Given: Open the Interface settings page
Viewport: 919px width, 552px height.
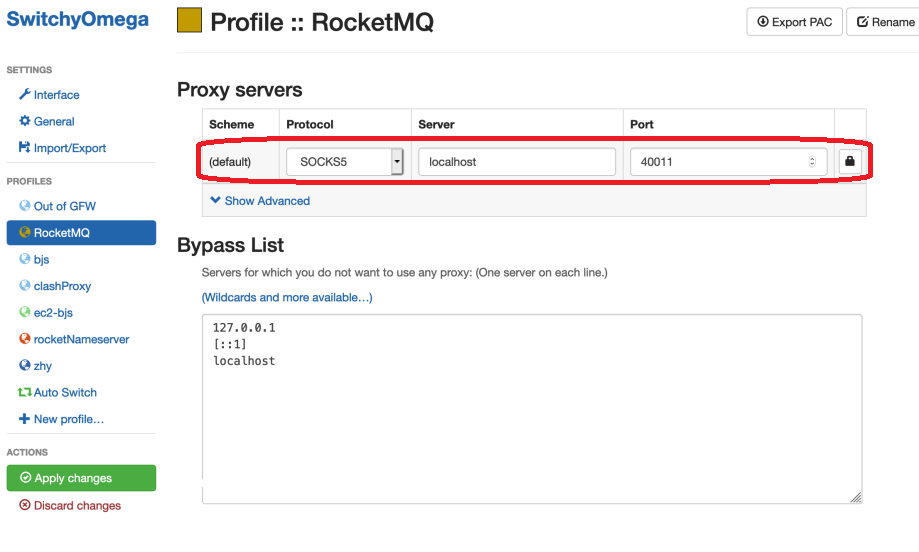Looking at the screenshot, I should tap(56, 95).
